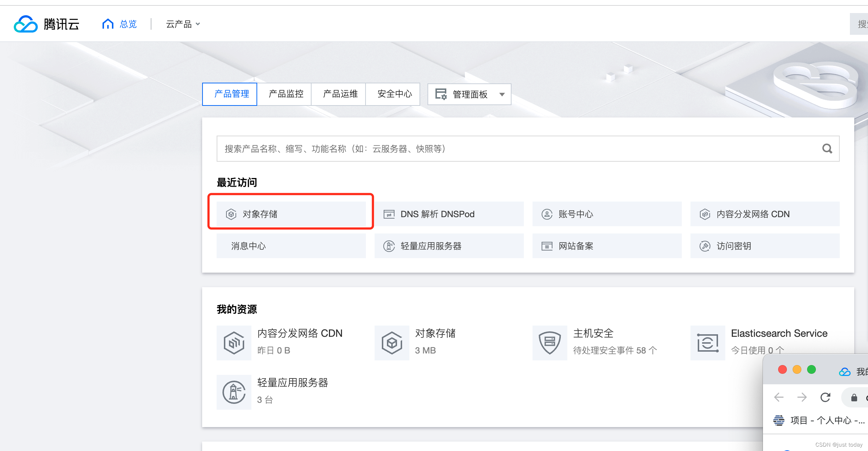
Task: Open the 总览 overview link
Action: (128, 24)
